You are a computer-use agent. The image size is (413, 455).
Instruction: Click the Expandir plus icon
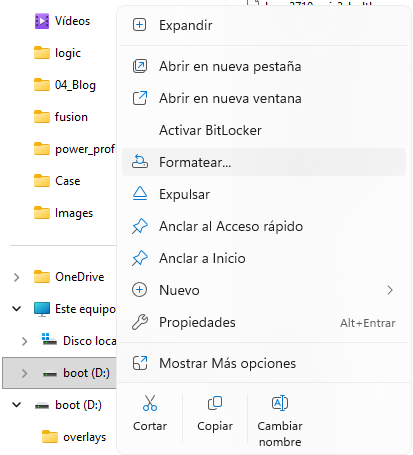click(139, 25)
